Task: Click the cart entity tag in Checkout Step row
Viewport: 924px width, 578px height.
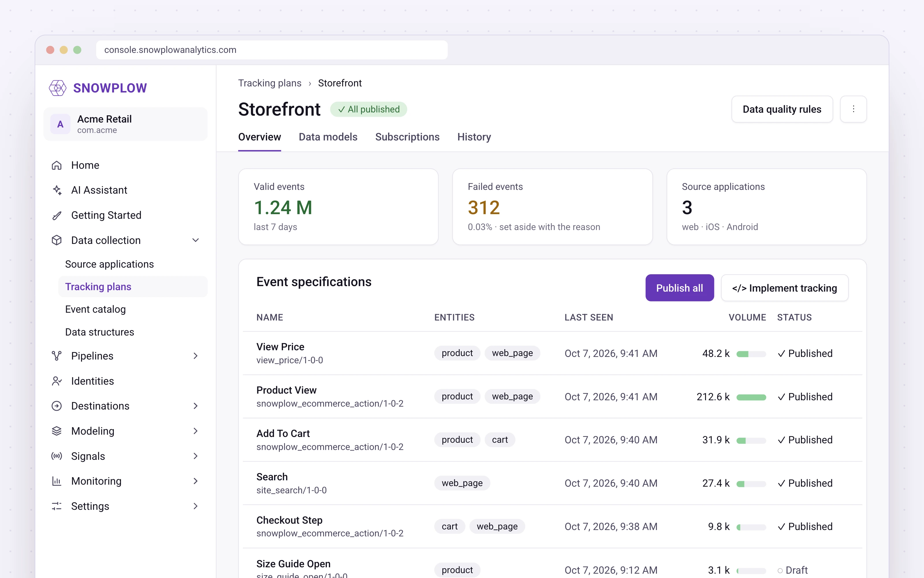Action: [449, 526]
